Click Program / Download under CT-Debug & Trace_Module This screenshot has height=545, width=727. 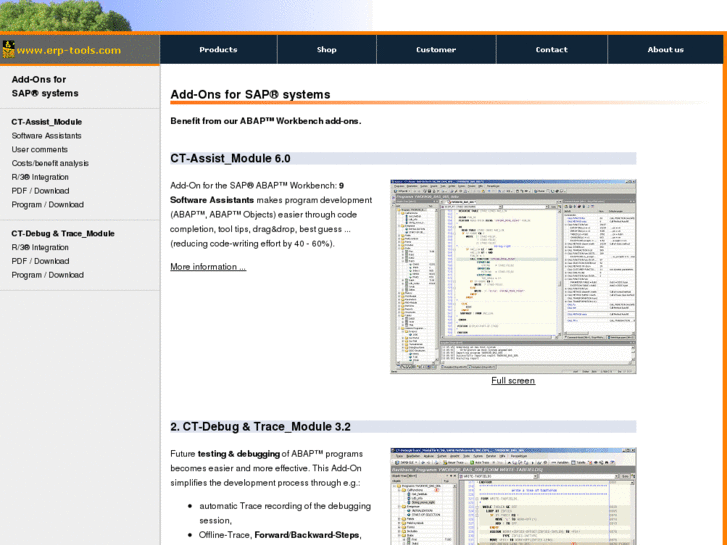point(48,275)
